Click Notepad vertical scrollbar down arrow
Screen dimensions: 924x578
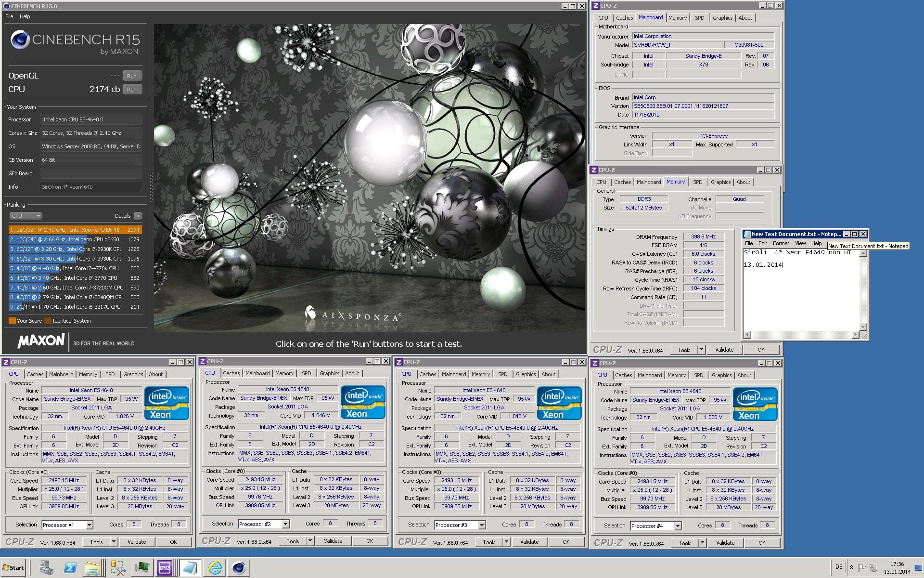[x=863, y=327]
